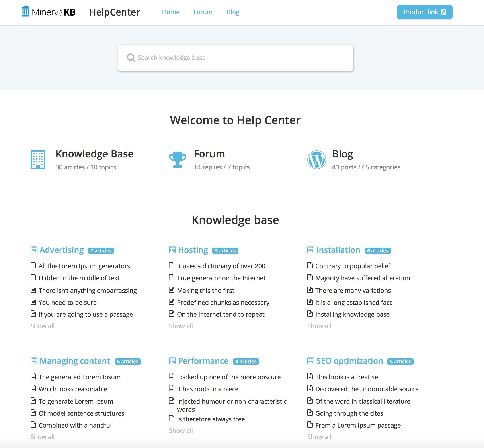Open article Installing knowledge base
This screenshot has width=484, height=448.
(x=352, y=314)
